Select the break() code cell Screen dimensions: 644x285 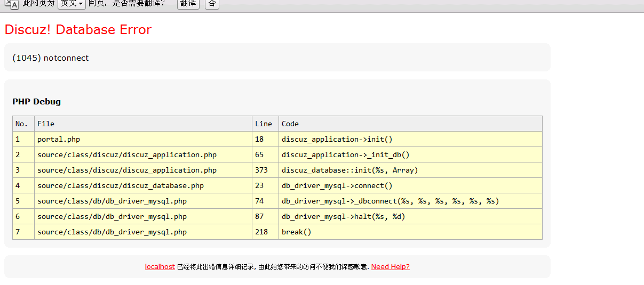tap(411, 232)
